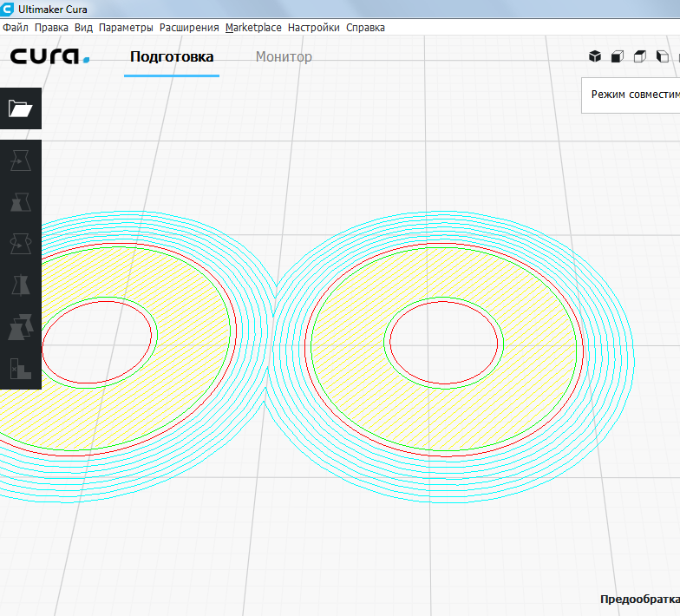The width and height of the screenshot is (680, 616).
Task: Select the Scale tool in sidebar
Action: tap(20, 202)
